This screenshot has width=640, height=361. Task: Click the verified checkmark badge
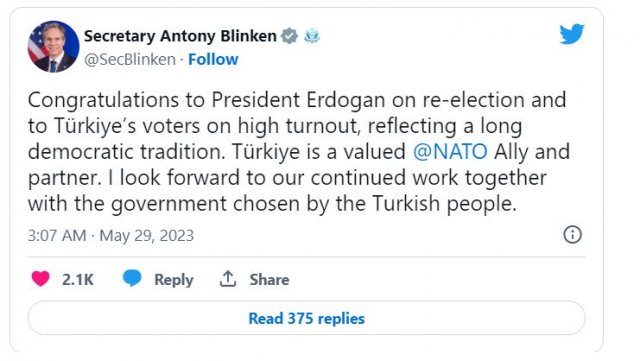(289, 36)
